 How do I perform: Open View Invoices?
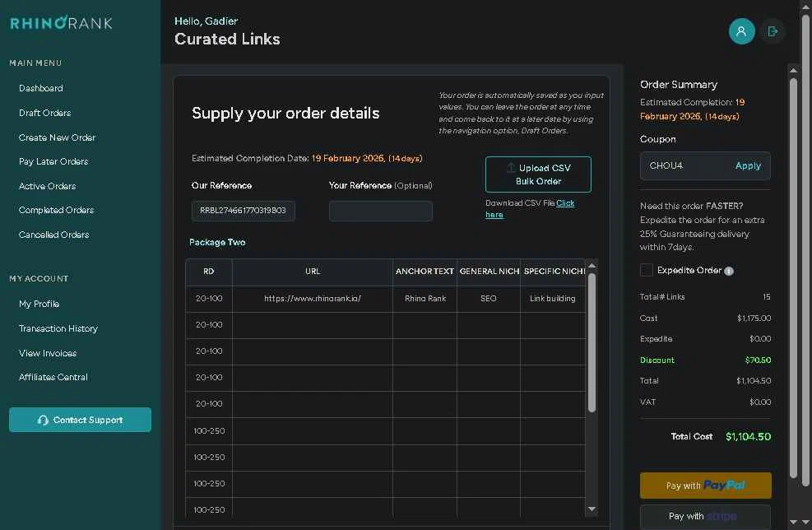[x=48, y=353]
